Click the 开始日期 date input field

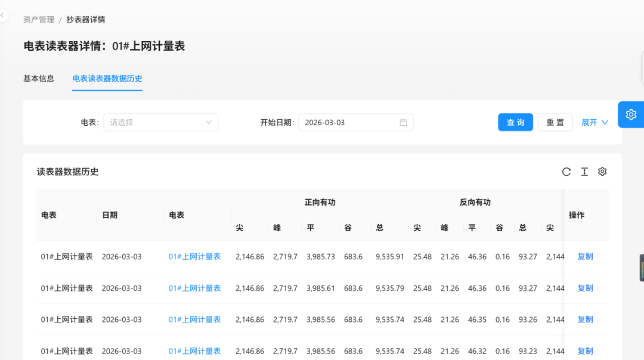(x=349, y=122)
